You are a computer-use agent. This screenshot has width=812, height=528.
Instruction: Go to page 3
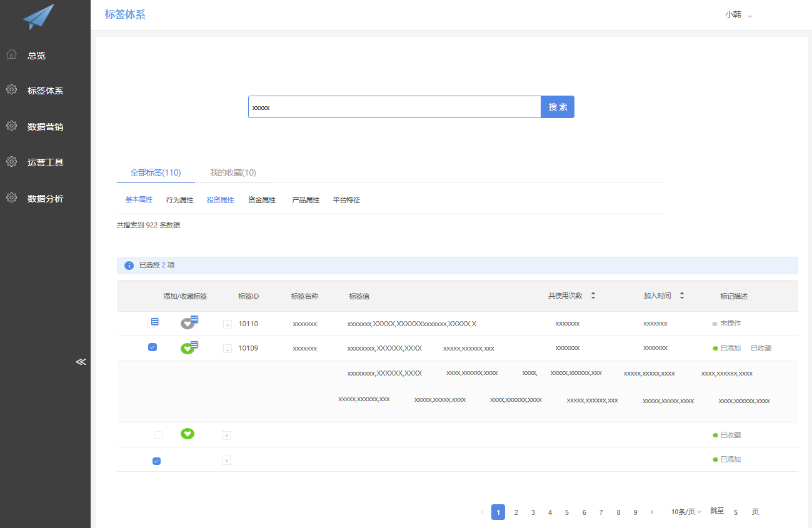pyautogui.click(x=533, y=512)
